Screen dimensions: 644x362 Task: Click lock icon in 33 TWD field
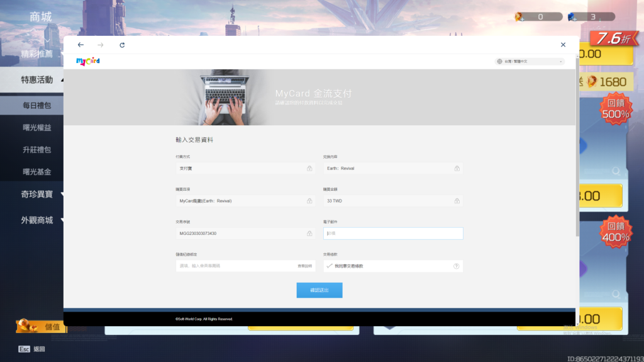point(457,201)
